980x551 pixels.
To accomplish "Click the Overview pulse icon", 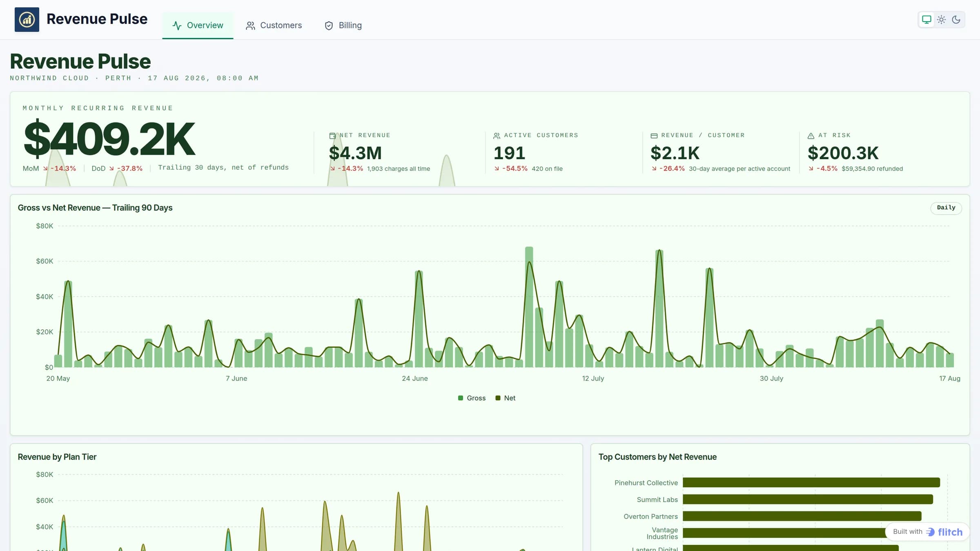I will point(177,26).
